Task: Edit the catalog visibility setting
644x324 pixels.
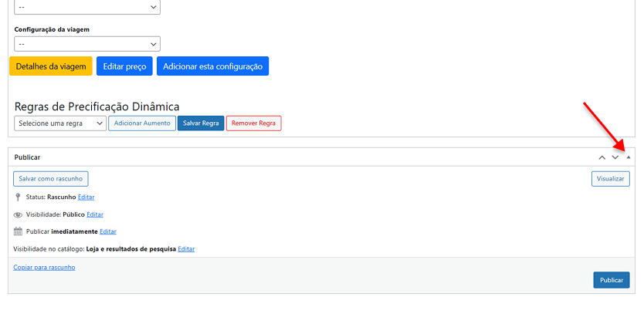Action: coord(186,249)
